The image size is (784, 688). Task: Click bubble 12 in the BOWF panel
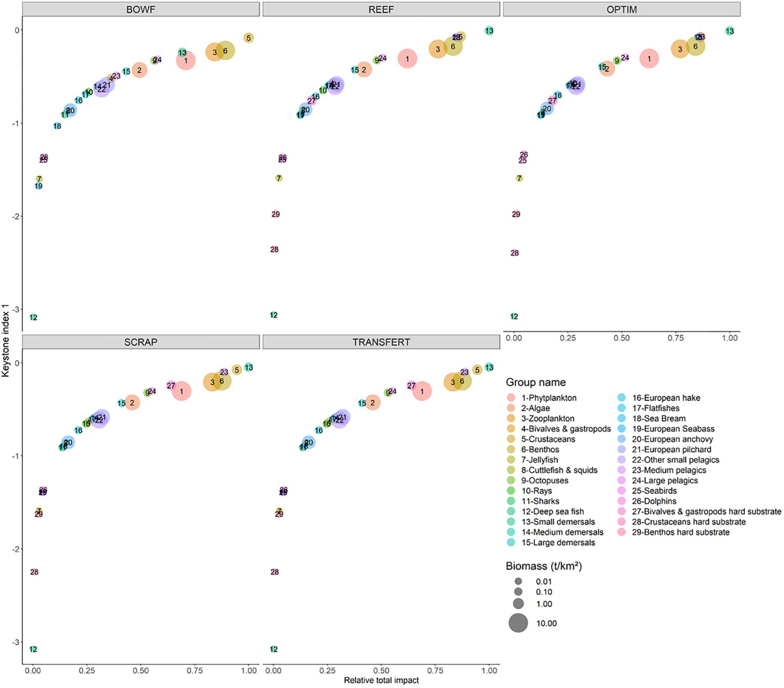pyautogui.click(x=33, y=317)
